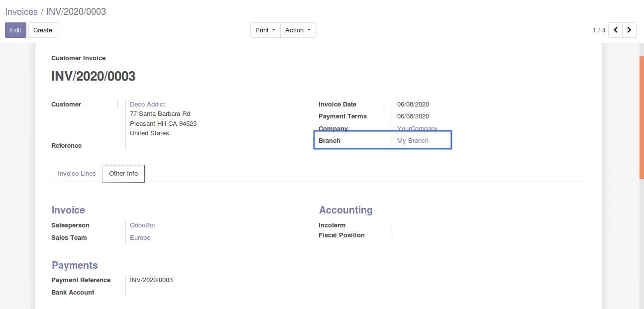Viewport: 644px width, 309px height.
Task: Select the Other Info tab
Action: (x=123, y=174)
